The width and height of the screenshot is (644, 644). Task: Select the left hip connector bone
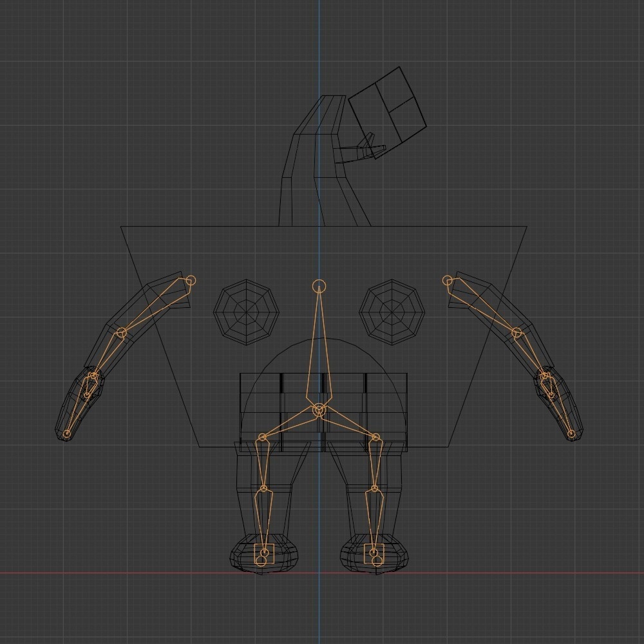click(291, 424)
